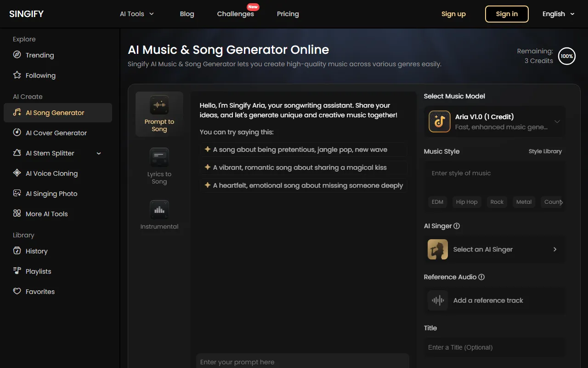Toggle the Metal style chip
This screenshot has height=368, width=588.
pos(524,202)
